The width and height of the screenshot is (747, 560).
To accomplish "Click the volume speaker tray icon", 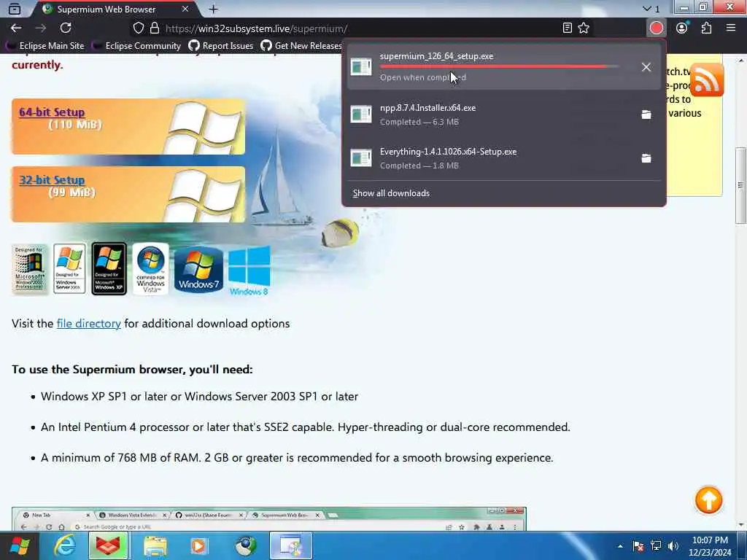I will click(x=673, y=546).
